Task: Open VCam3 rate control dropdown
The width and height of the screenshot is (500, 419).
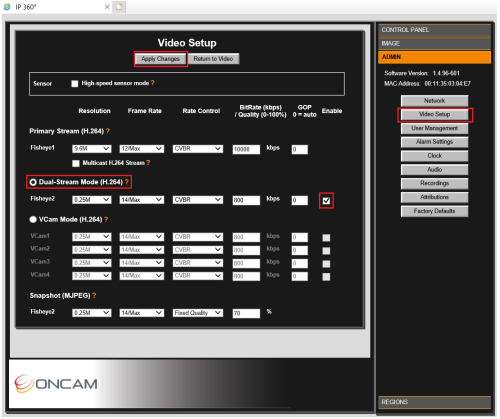Action: pos(198,263)
